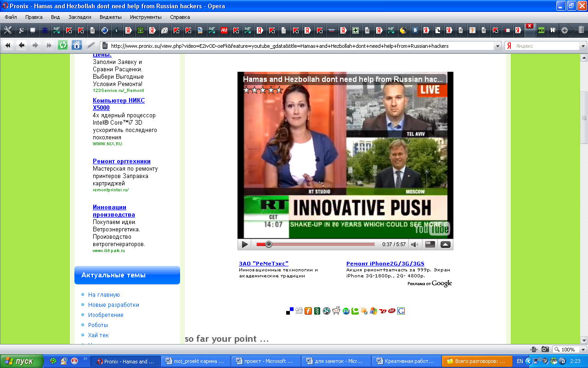Share page on Windows Live icon

(373, 311)
